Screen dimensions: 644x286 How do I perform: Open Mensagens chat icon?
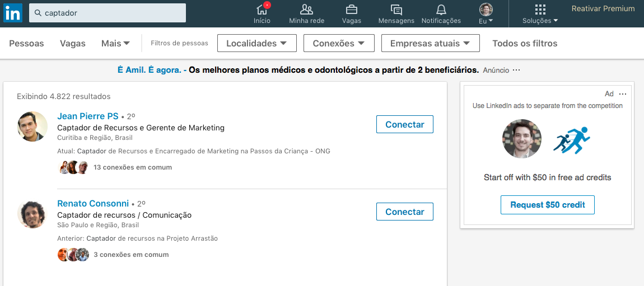point(396,10)
